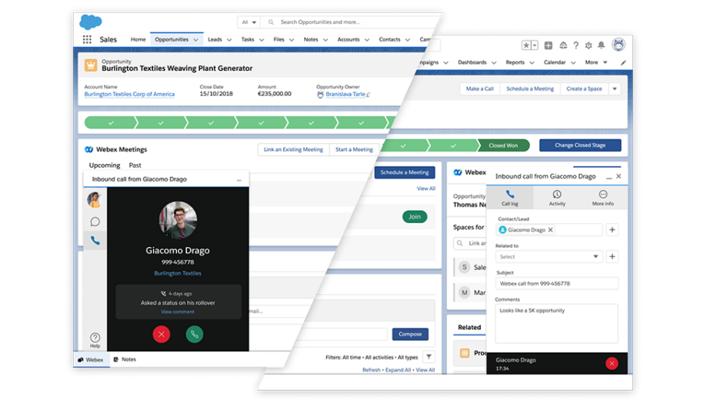End the call with red hang-up button

click(x=612, y=363)
